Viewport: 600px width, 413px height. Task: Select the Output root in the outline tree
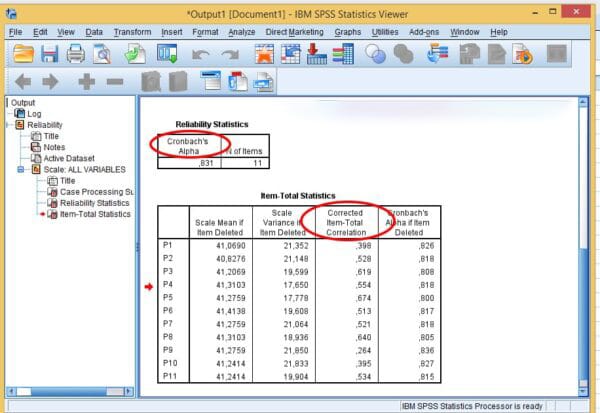(23, 103)
